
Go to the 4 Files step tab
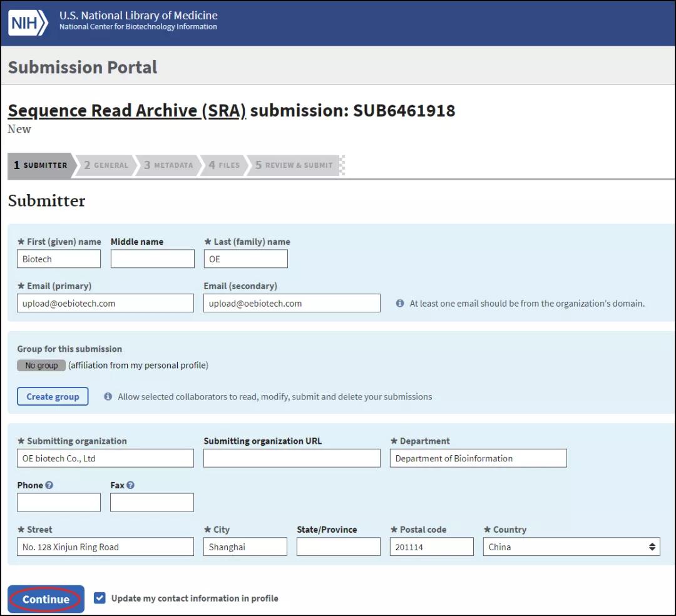[x=223, y=165]
